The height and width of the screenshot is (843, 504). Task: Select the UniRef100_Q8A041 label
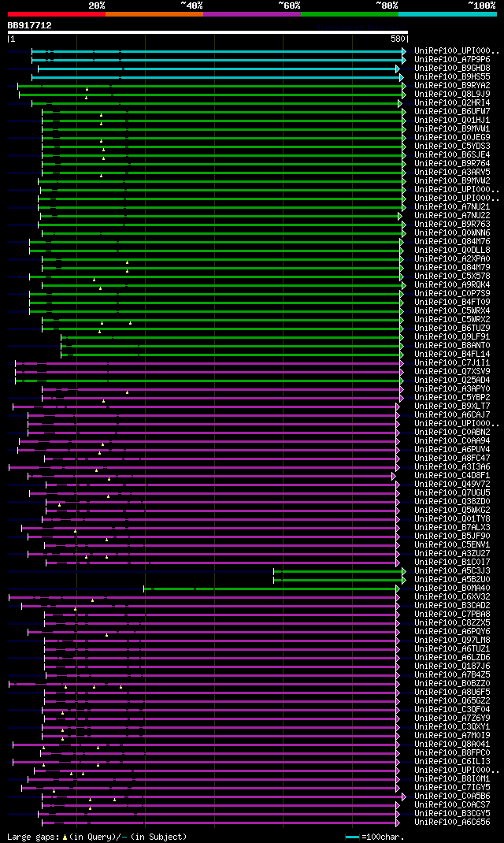coord(452,745)
